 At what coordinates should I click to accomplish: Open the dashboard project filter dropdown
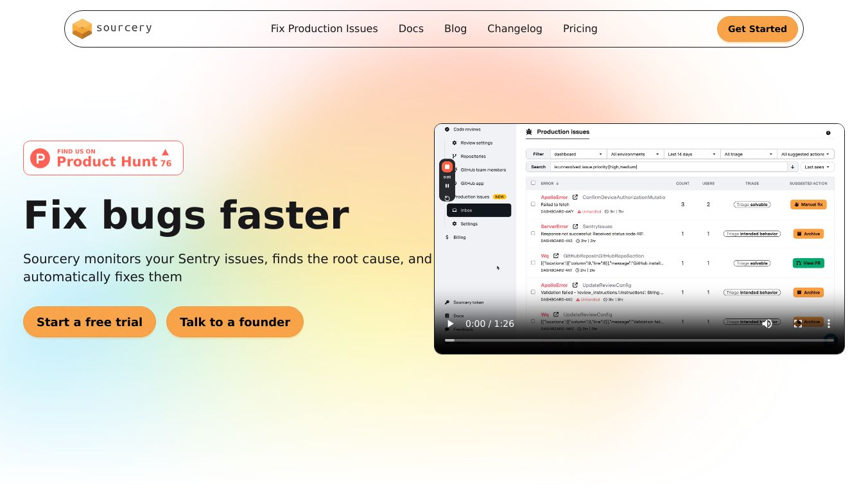(578, 154)
